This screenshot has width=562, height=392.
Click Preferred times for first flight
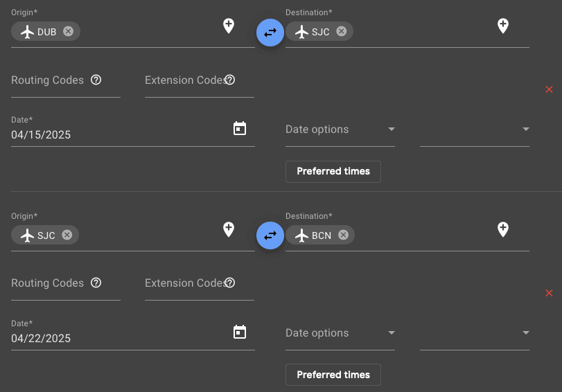[x=333, y=171]
